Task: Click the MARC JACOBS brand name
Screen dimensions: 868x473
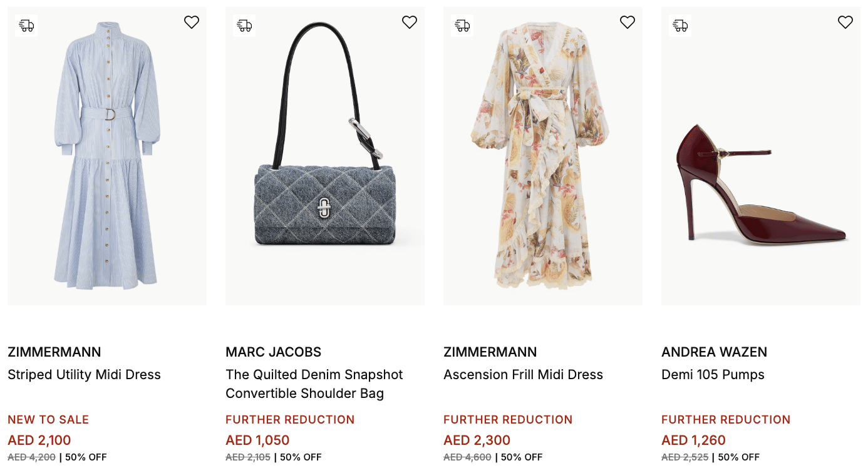Action: click(x=273, y=352)
